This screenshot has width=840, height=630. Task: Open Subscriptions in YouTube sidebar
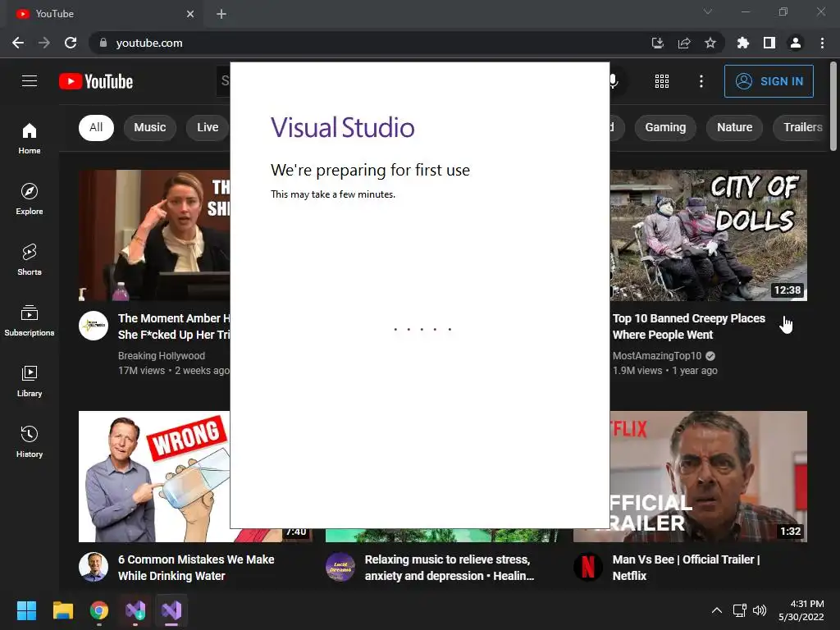click(x=30, y=321)
